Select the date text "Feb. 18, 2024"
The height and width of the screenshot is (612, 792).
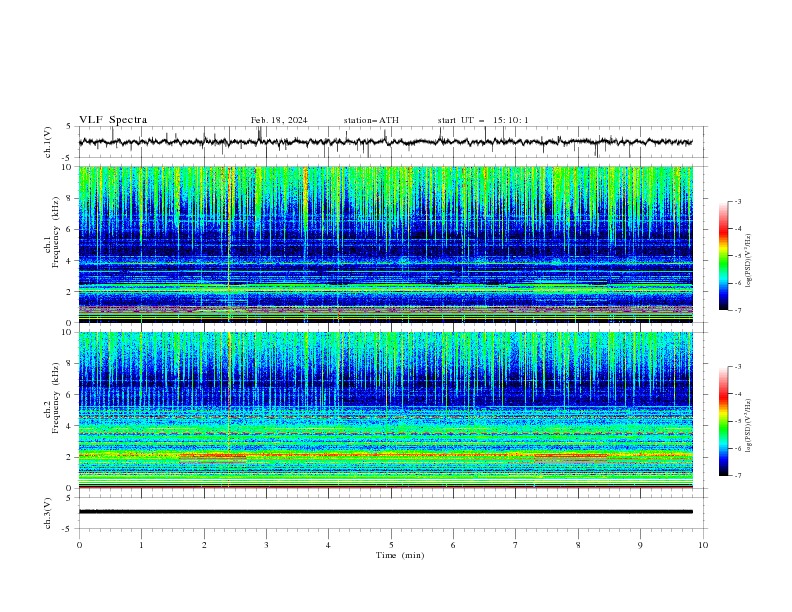(x=279, y=120)
